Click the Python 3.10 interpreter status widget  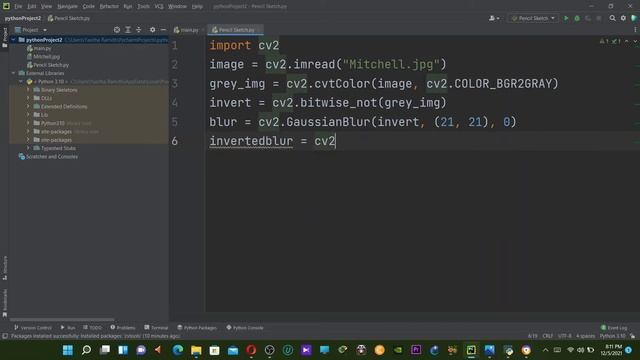612,336
